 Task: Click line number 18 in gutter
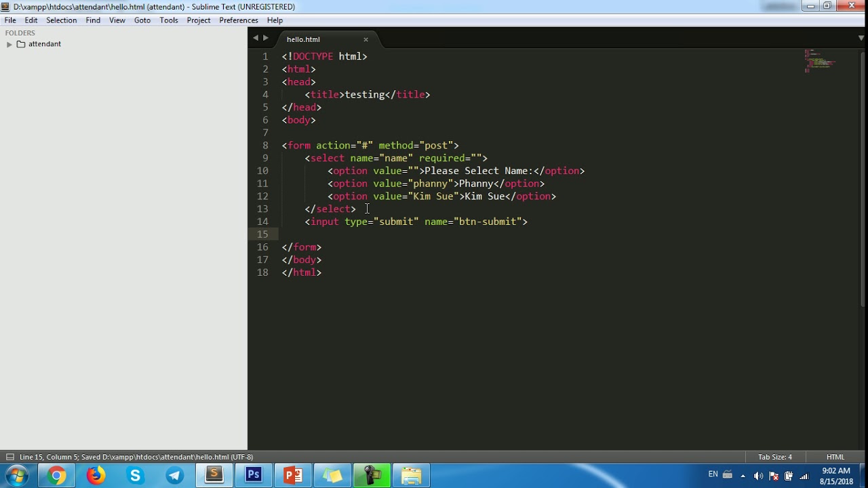point(262,272)
